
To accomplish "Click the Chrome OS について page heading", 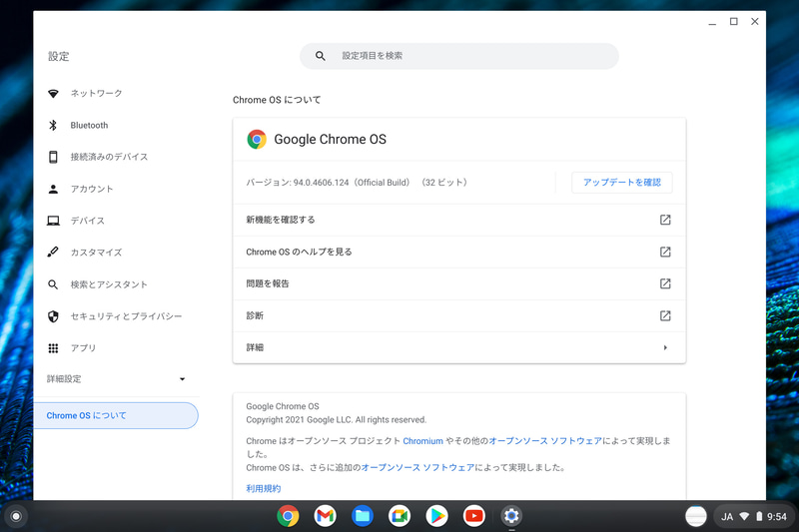I will (x=277, y=100).
